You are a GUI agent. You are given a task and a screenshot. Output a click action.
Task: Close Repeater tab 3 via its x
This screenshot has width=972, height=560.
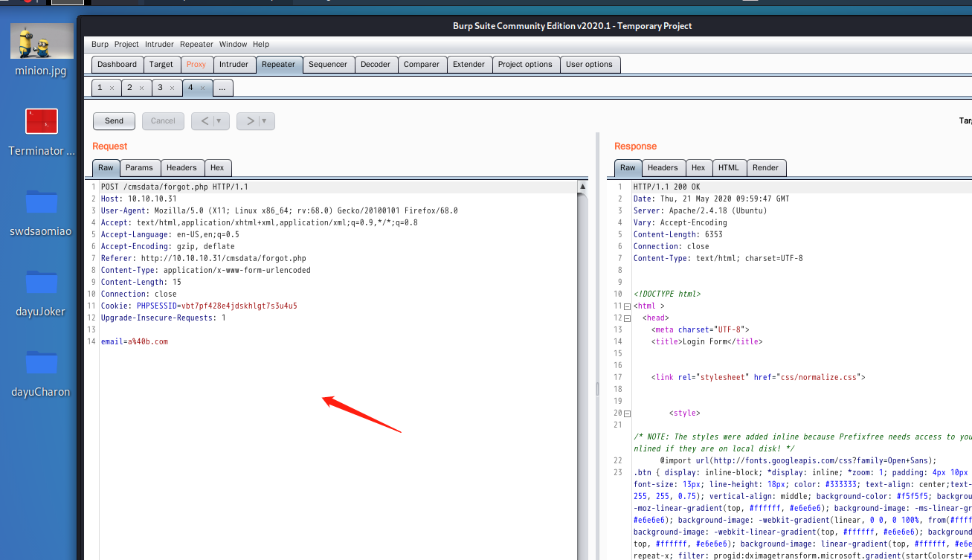tap(172, 88)
